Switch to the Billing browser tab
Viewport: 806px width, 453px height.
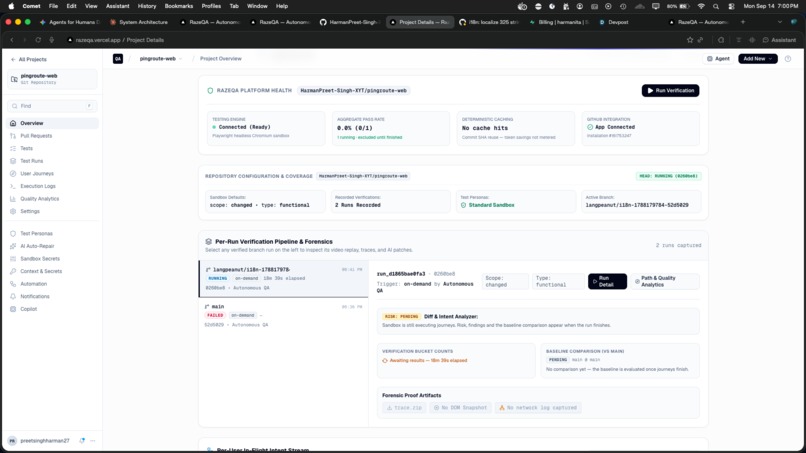point(559,22)
